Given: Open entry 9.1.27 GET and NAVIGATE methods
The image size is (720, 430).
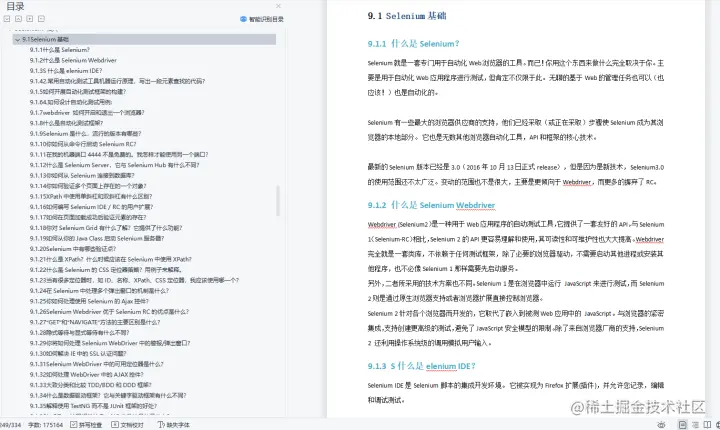Looking at the screenshot, I should [x=95, y=322].
